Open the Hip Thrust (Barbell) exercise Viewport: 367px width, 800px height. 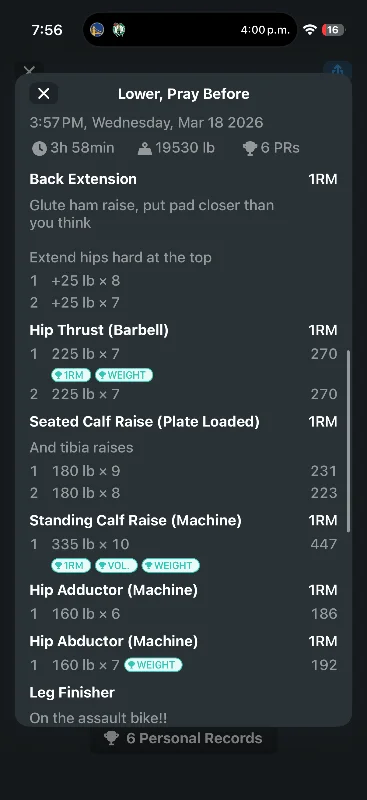click(99, 330)
